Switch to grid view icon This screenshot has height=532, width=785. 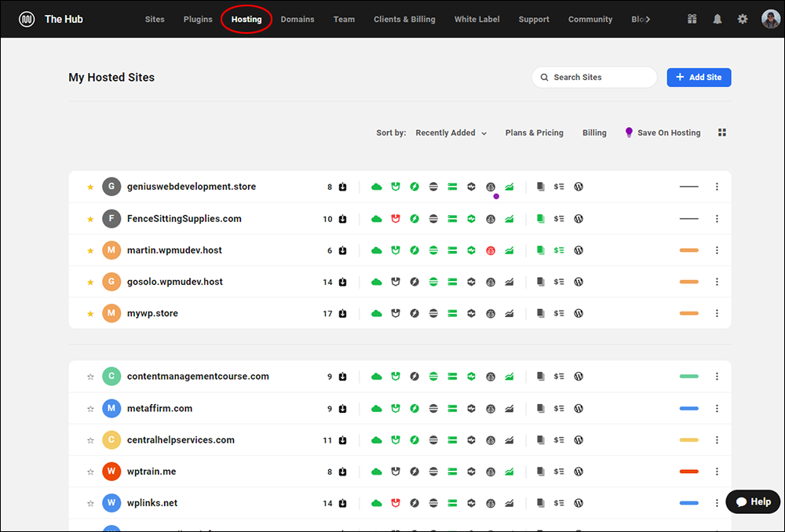pos(722,133)
